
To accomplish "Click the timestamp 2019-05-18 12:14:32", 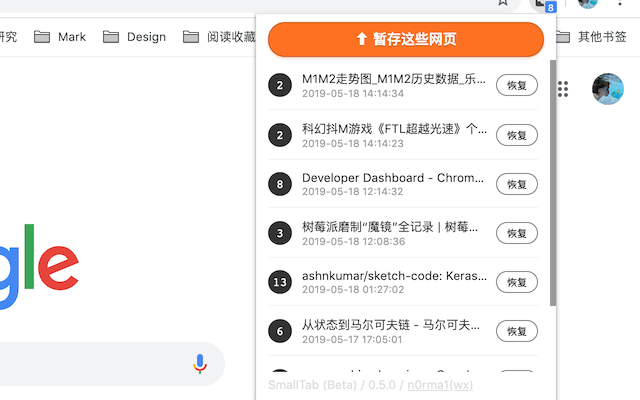I will tap(353, 192).
